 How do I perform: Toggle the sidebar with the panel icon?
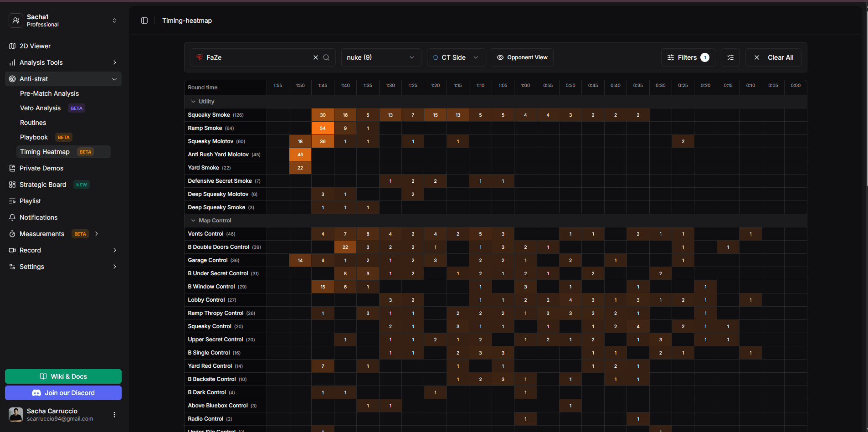pyautogui.click(x=144, y=21)
